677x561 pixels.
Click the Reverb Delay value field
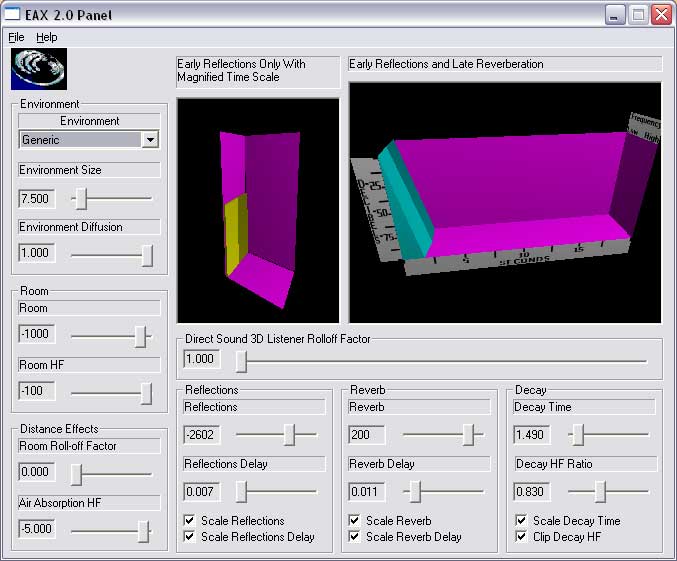[367, 491]
